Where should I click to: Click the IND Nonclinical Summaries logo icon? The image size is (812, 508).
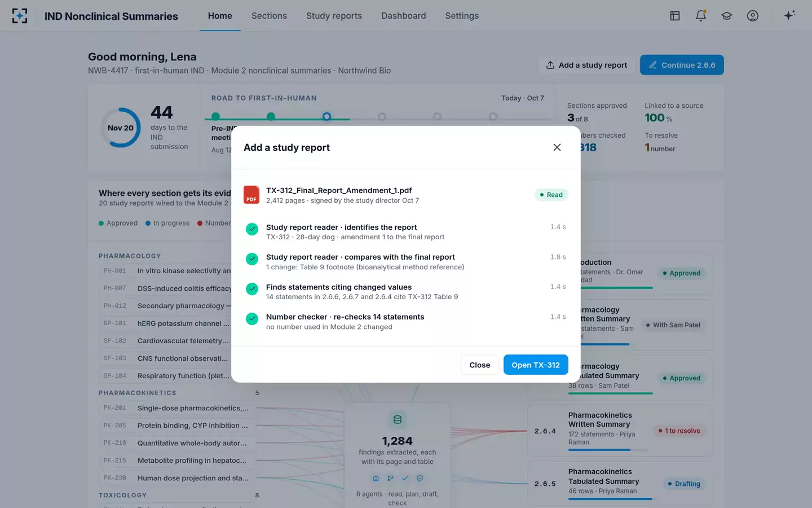coord(20,16)
